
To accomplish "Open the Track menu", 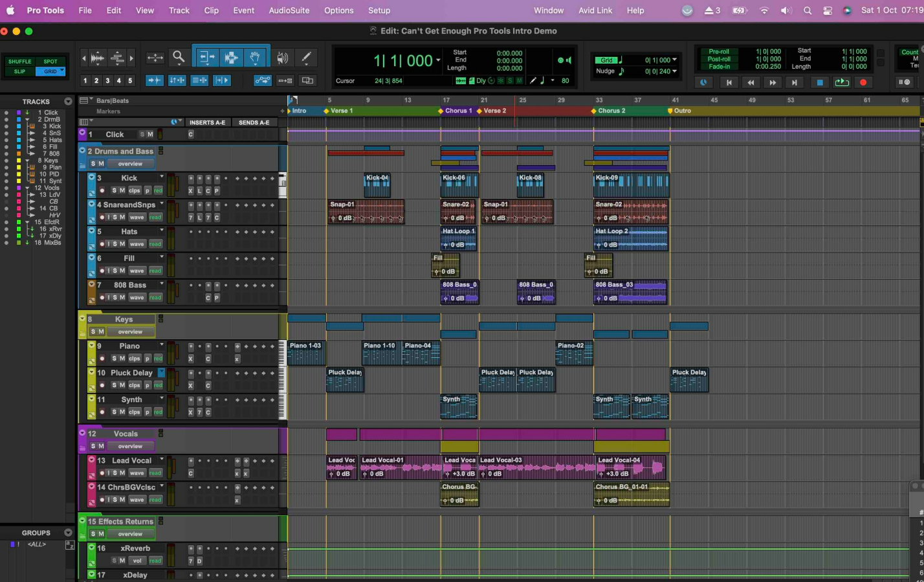I will (x=179, y=10).
